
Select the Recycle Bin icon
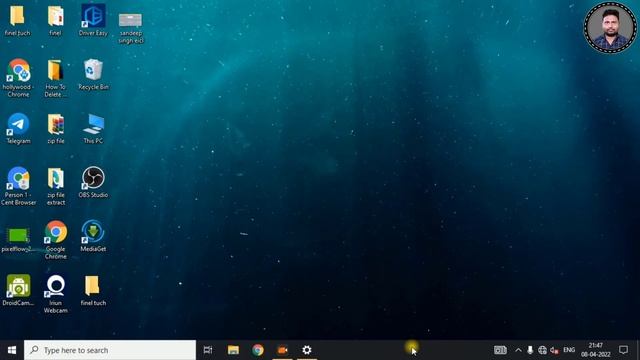(x=93, y=70)
